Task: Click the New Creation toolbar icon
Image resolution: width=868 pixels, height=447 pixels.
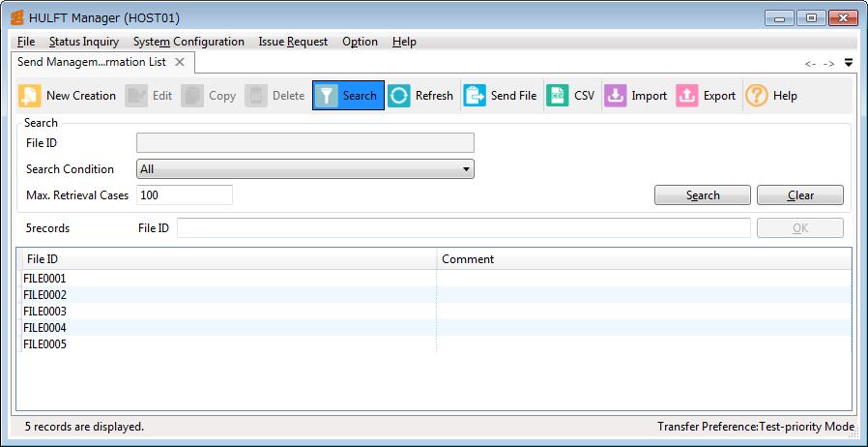Action: click(x=30, y=96)
